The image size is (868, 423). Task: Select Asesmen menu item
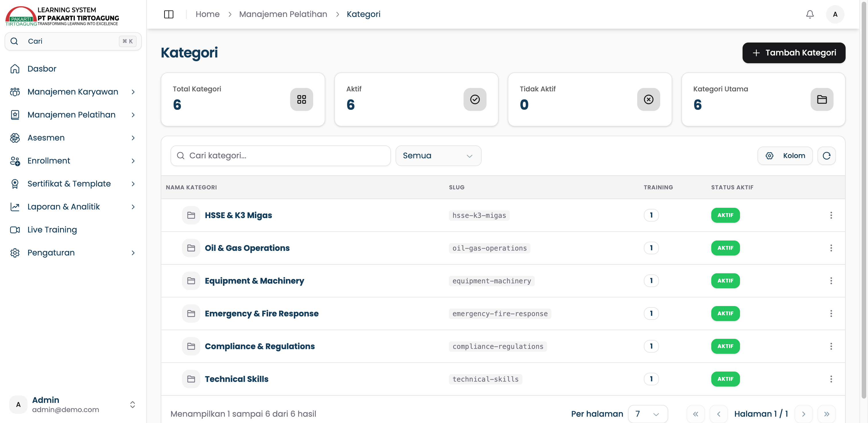pyautogui.click(x=73, y=138)
